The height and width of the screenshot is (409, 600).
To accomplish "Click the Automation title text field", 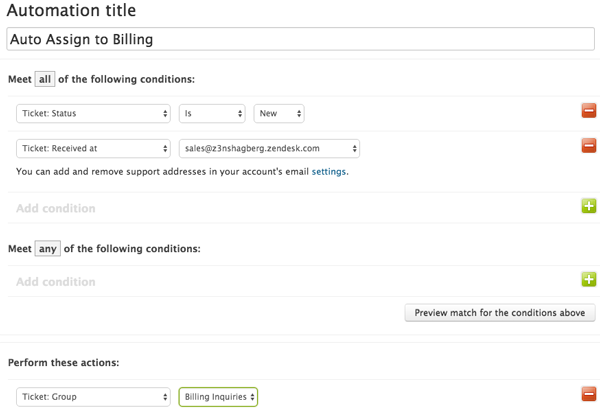I will coord(300,39).
